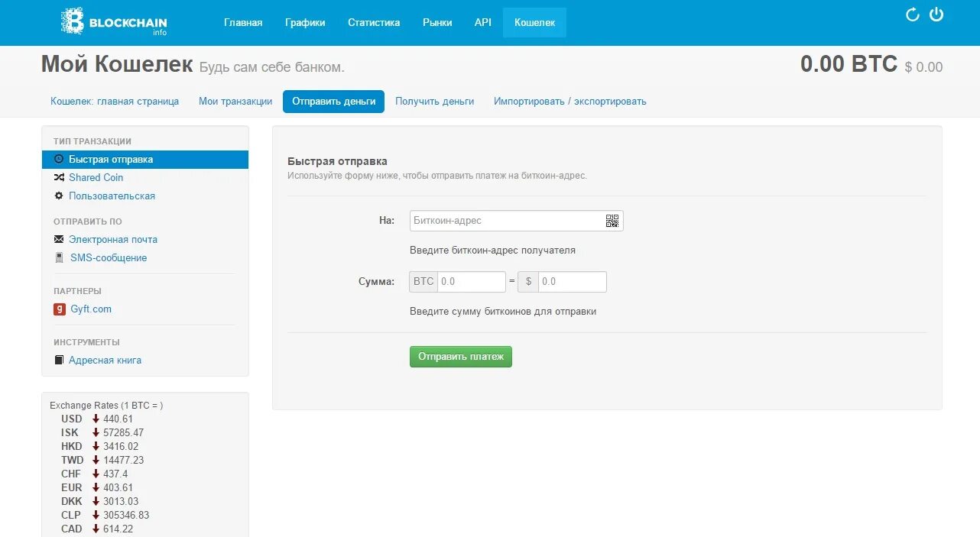Open the Gyft.com partner link
Screen dimensions: 980x537
pyautogui.click(x=91, y=309)
